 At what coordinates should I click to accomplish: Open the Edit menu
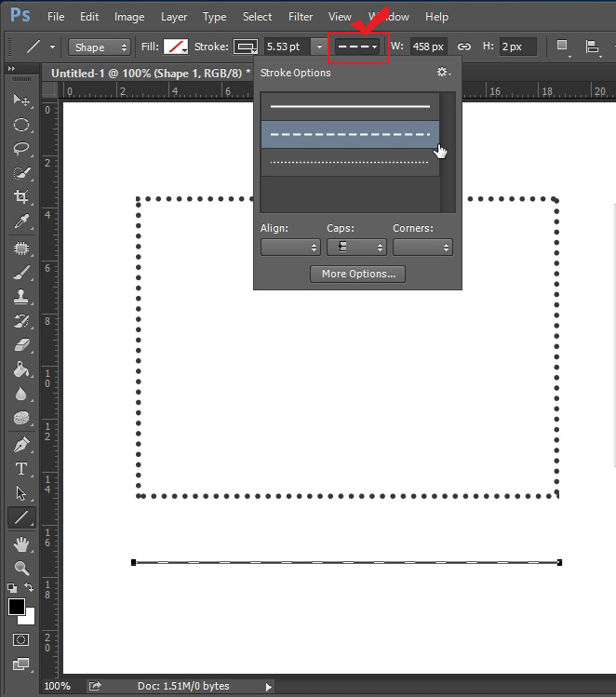point(89,17)
